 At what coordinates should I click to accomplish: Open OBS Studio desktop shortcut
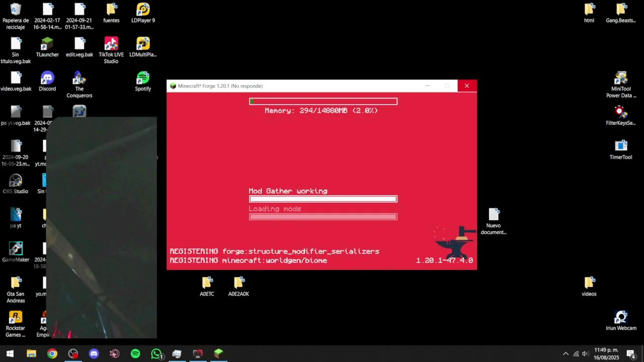click(16, 184)
